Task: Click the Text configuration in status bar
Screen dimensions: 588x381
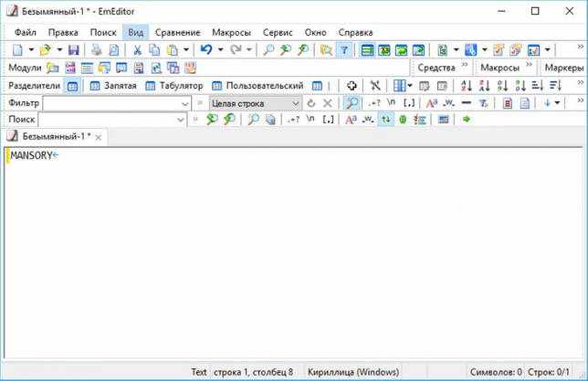Action: coord(199,373)
